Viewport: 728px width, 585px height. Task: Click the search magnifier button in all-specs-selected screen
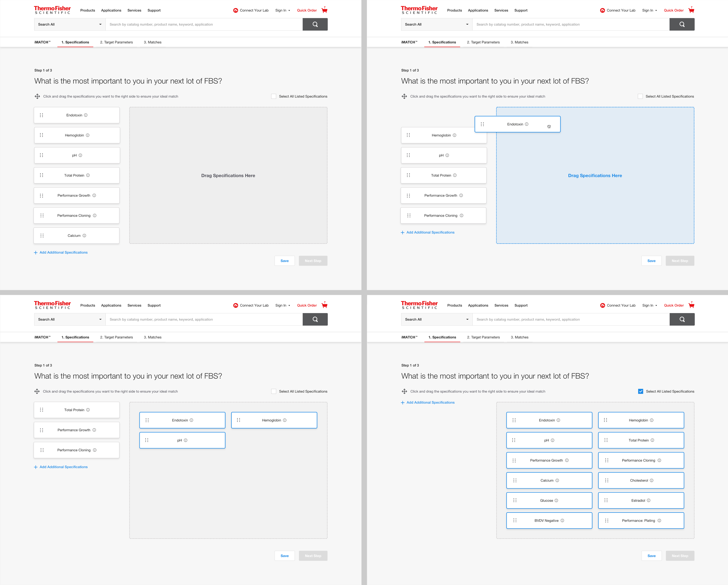pos(682,319)
